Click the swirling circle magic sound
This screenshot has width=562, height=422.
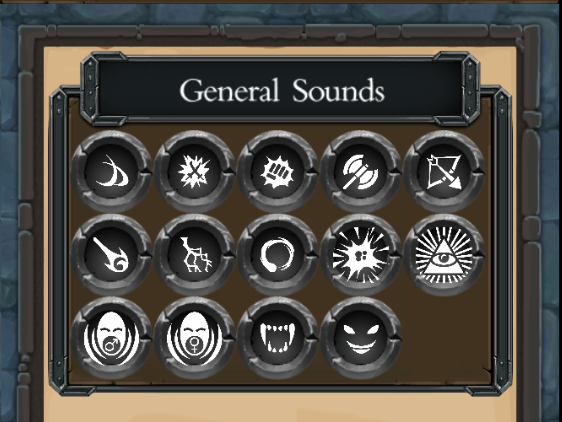pyautogui.click(x=277, y=255)
